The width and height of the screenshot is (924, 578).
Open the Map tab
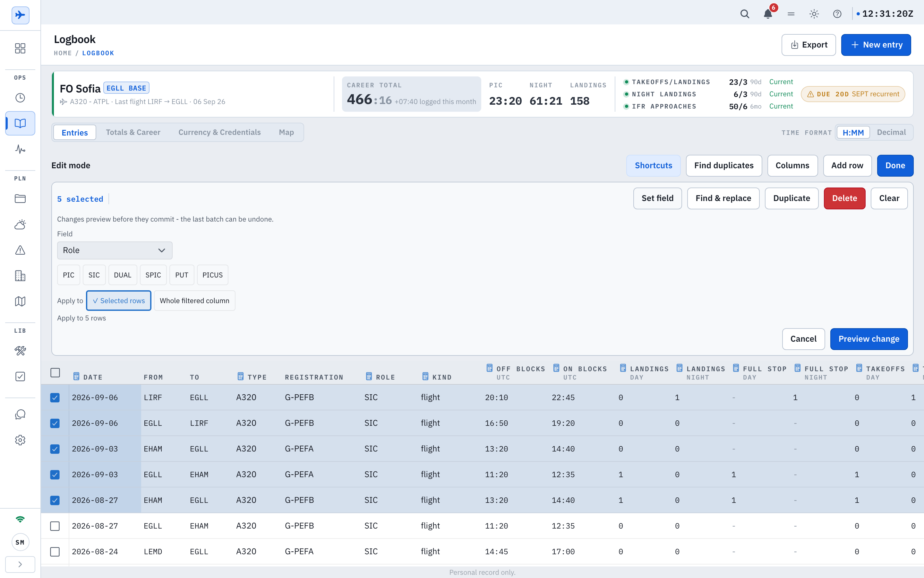coord(287,133)
